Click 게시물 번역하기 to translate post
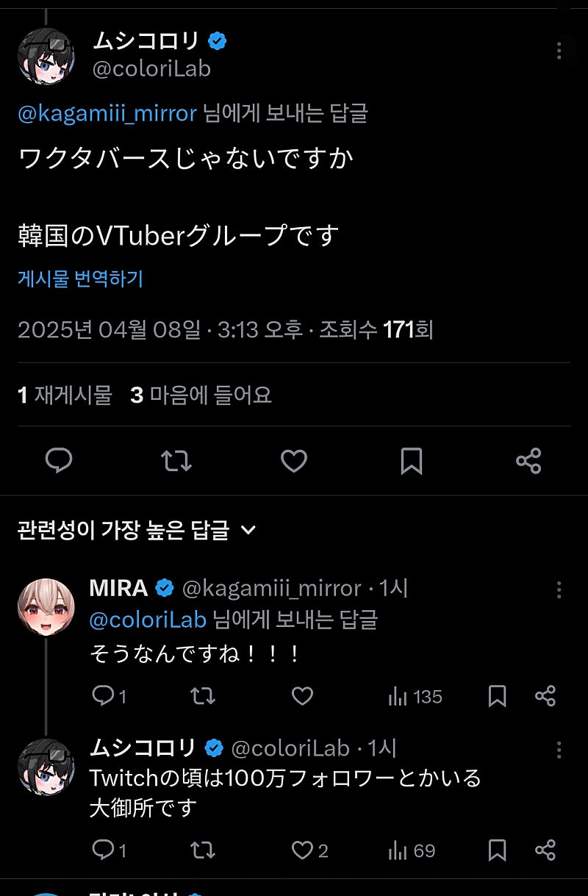This screenshot has width=588, height=896. click(x=80, y=279)
